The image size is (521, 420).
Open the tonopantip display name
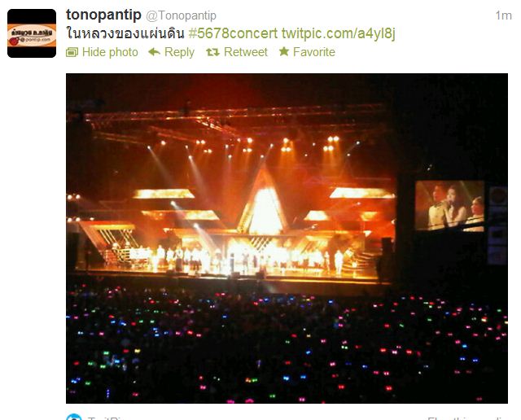pyautogui.click(x=103, y=15)
